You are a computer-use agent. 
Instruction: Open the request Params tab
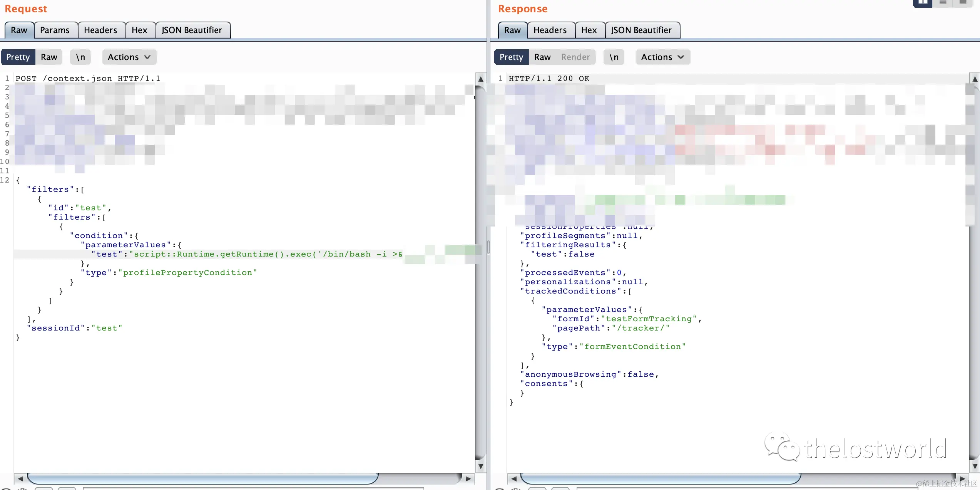pyautogui.click(x=55, y=30)
